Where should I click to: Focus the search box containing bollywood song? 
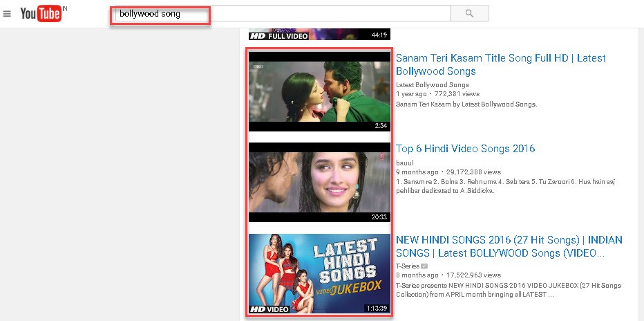[x=283, y=14]
